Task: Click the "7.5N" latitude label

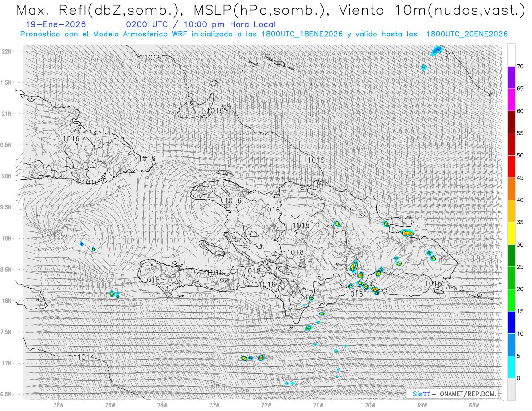Action: coord(6,332)
